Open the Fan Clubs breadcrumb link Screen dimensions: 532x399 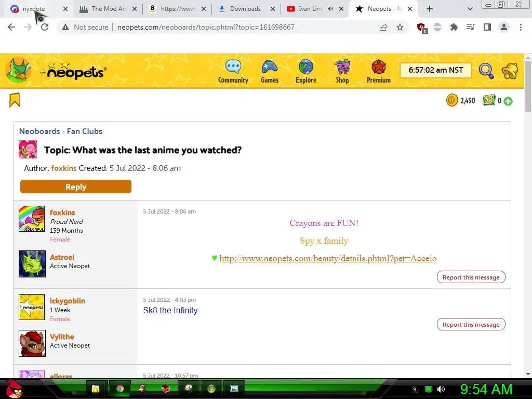click(x=85, y=131)
